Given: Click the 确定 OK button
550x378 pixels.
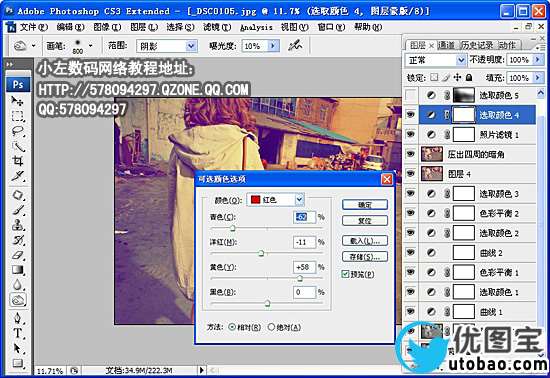Looking at the screenshot, I should 365,205.
